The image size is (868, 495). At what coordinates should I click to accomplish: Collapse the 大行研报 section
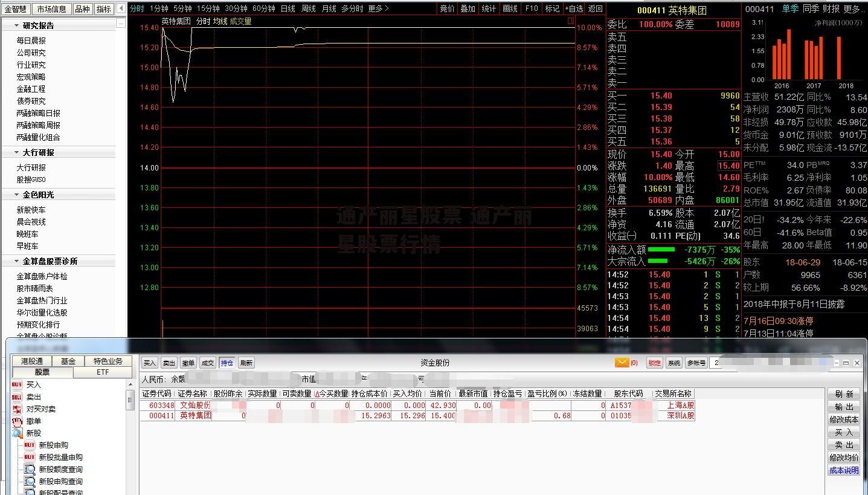[16, 152]
